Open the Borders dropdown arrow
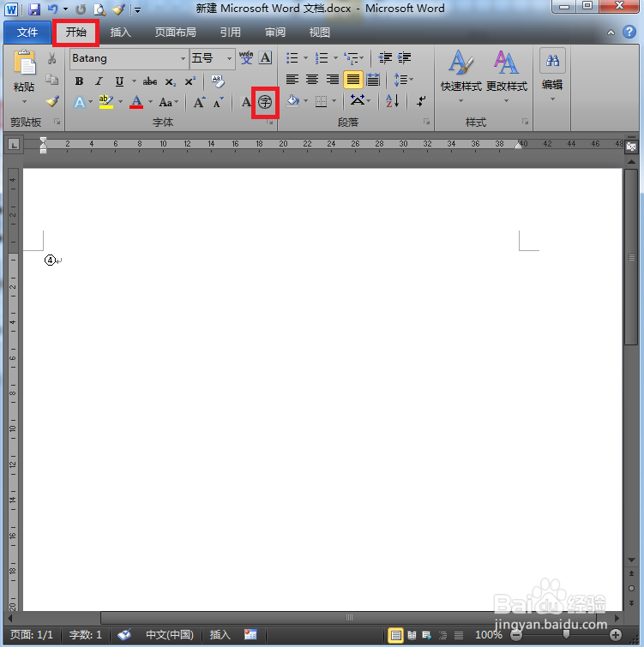 tap(334, 100)
